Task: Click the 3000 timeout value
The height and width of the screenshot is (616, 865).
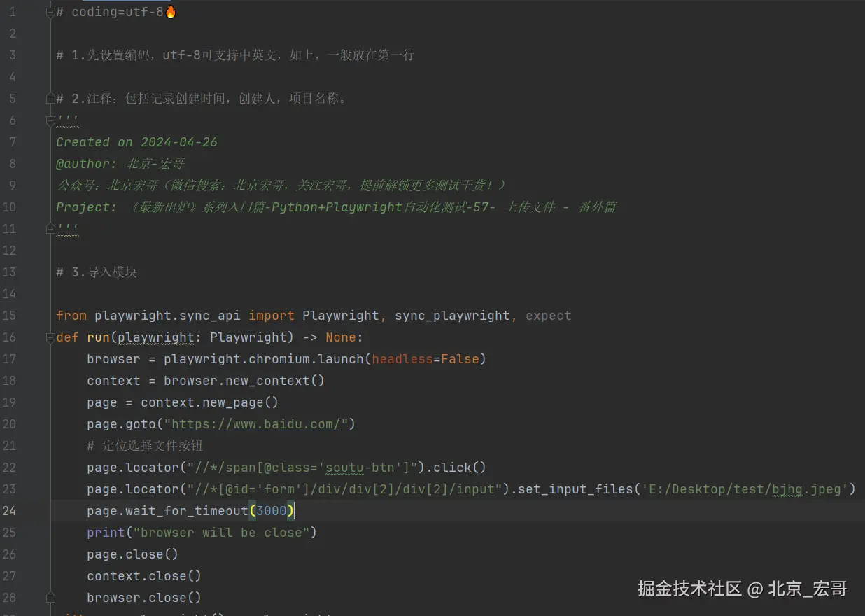Action: 272,511
